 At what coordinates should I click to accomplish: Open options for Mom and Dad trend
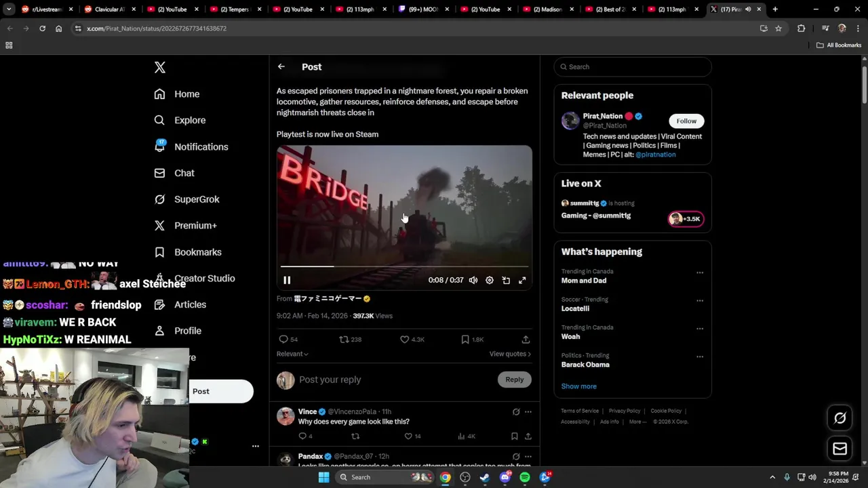700,272
